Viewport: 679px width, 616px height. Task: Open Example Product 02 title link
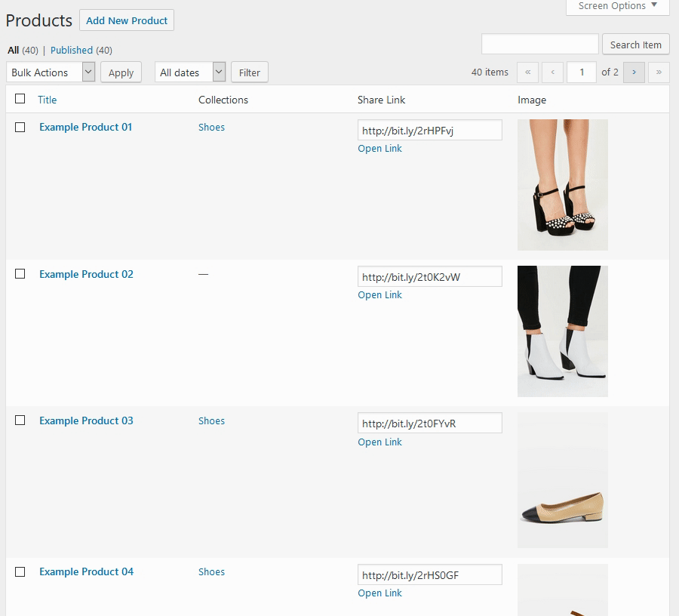pos(86,274)
